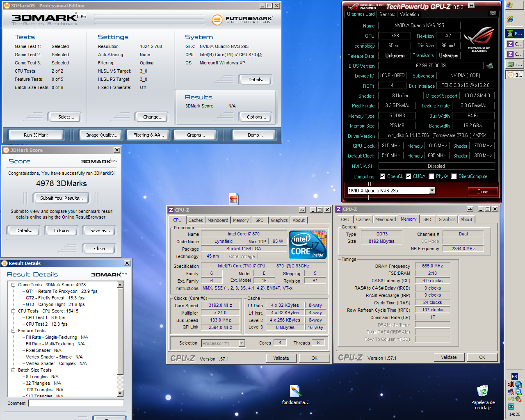Open SPD tab in CPU-Z CPU window
The height and width of the screenshot is (420, 525).
point(260,220)
